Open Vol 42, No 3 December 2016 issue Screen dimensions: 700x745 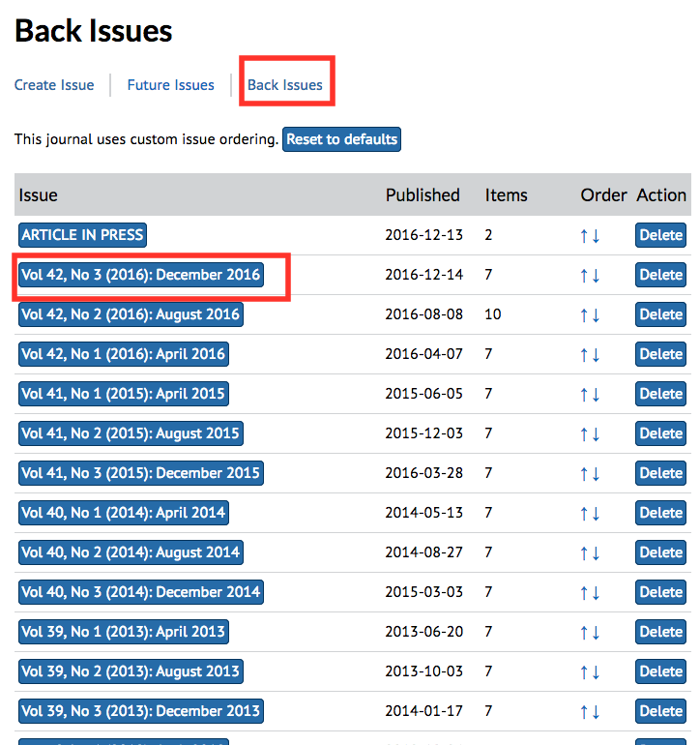(141, 275)
